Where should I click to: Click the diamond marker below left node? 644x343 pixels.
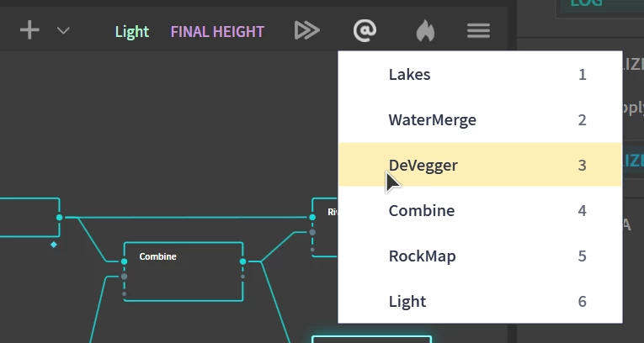(x=53, y=245)
